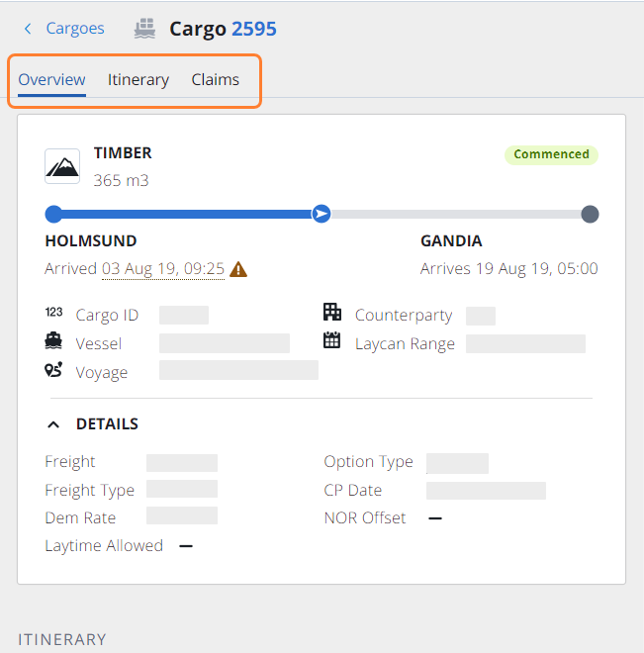Click the 2595 cargo number link
The height and width of the screenshot is (653, 644).
click(x=254, y=29)
